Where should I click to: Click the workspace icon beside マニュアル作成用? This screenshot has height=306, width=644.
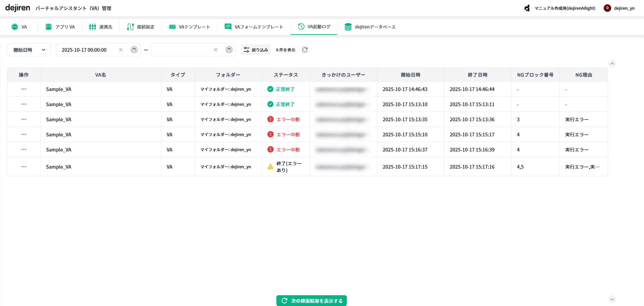527,8
